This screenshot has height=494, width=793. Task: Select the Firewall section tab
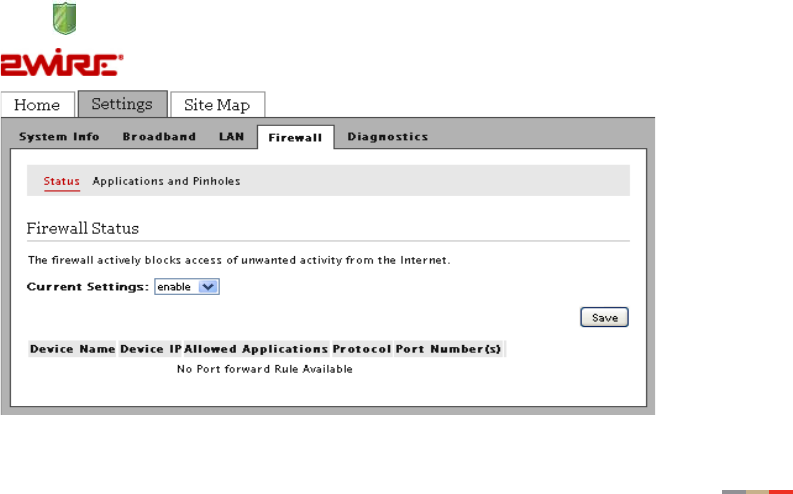coord(295,138)
